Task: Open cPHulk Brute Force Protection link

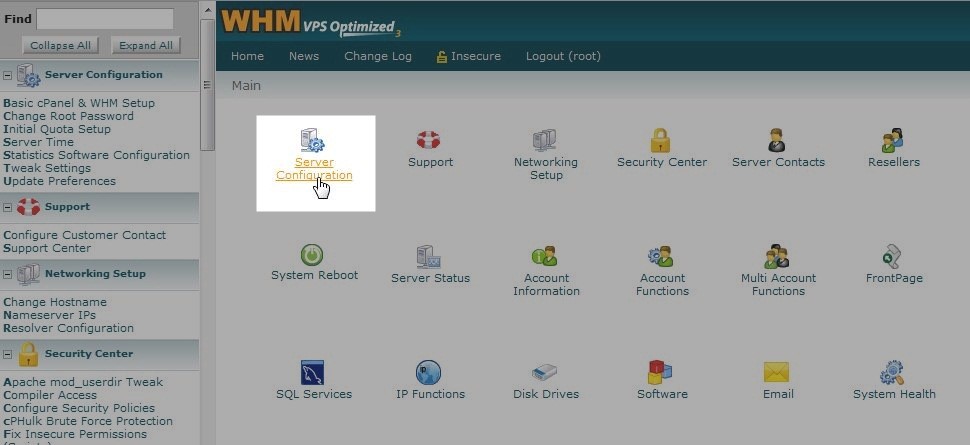Action: (x=88, y=421)
